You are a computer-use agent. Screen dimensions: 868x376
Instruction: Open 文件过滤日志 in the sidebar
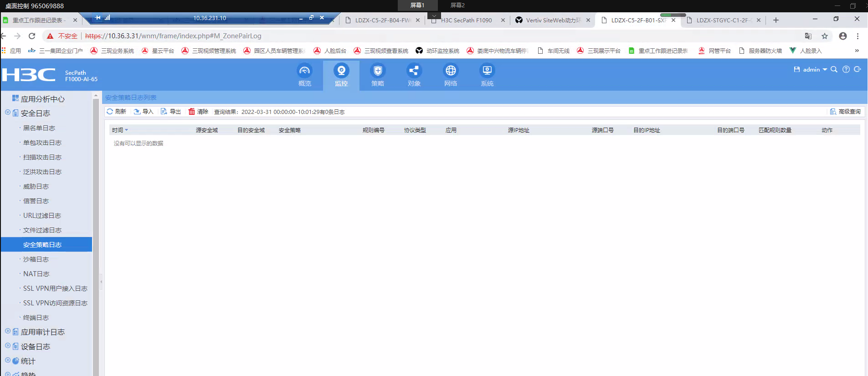tap(42, 230)
